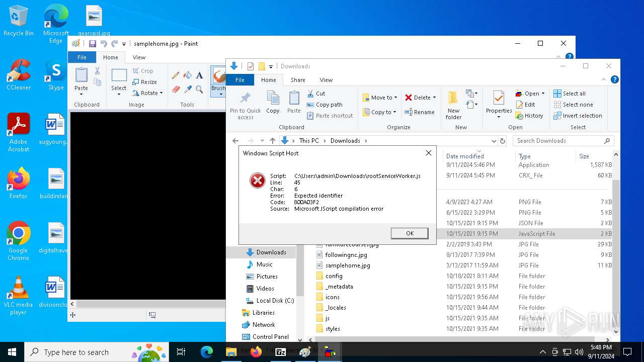Click the Undo arrow in Paint title bar
Screen dimensions: 644x362
(104, 44)
